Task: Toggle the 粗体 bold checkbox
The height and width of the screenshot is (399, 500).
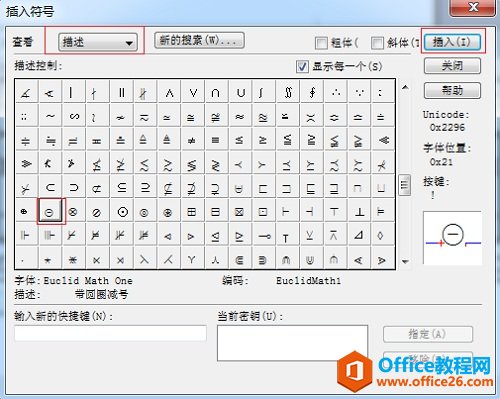Action: coord(321,43)
